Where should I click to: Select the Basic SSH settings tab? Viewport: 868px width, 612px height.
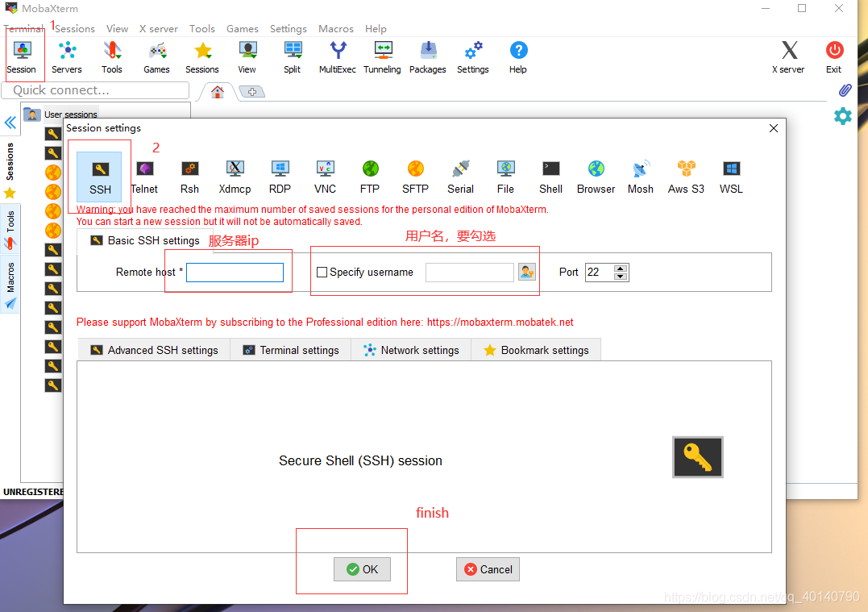click(x=145, y=240)
